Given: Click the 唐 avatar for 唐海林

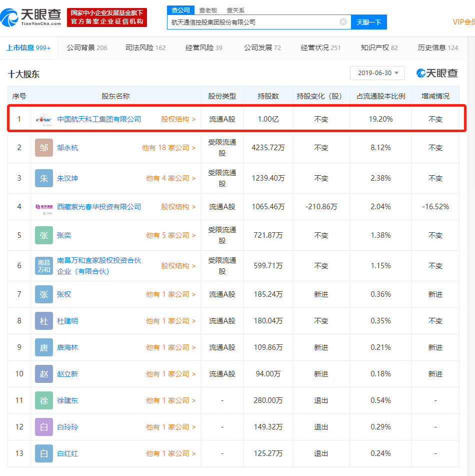Looking at the screenshot, I should click(44, 347).
